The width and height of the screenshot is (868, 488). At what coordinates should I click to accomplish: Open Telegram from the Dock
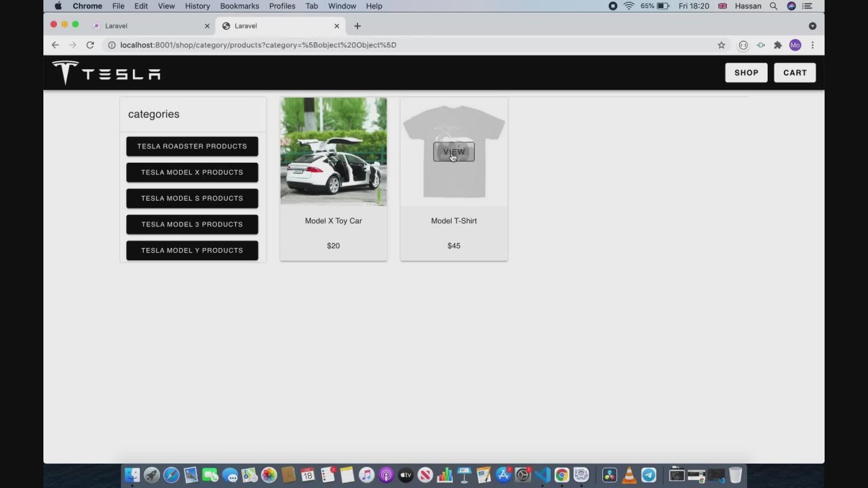point(649,475)
